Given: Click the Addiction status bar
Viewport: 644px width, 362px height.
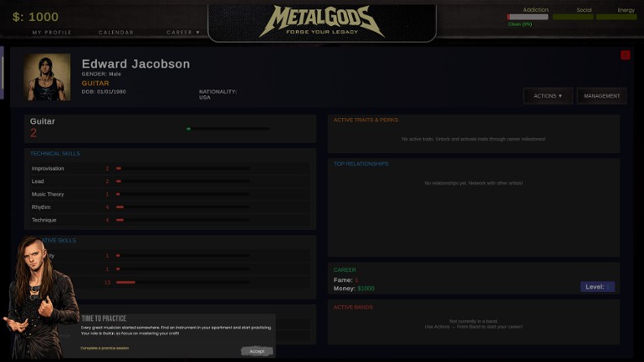Looking at the screenshot, I should click(x=528, y=17).
